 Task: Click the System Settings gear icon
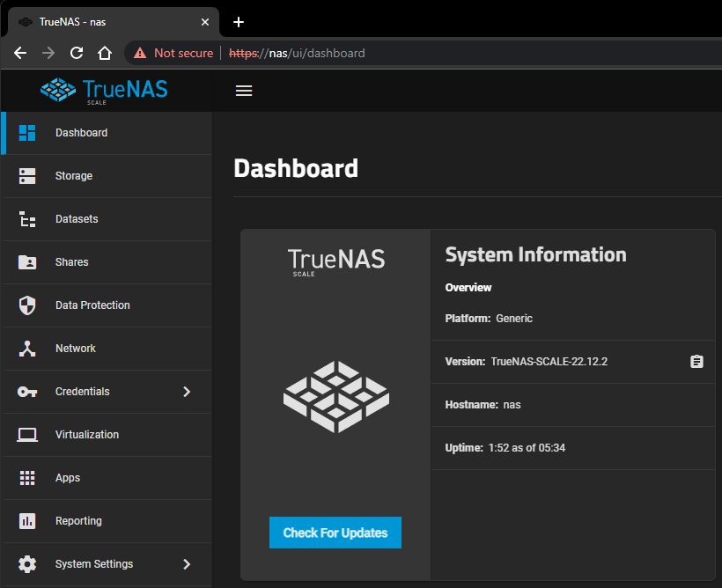(x=27, y=564)
